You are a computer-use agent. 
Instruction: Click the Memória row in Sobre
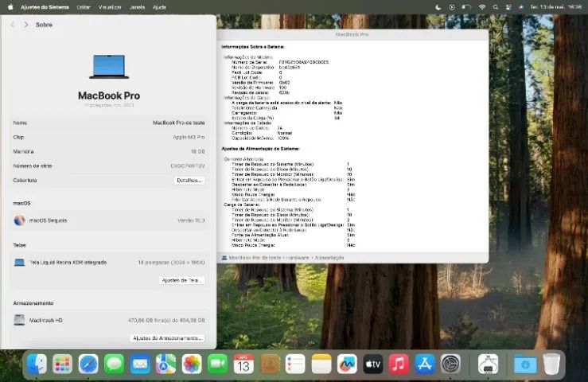(109, 151)
